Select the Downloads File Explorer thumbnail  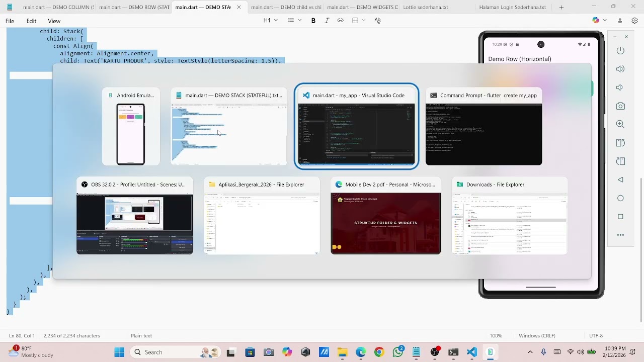click(x=509, y=216)
